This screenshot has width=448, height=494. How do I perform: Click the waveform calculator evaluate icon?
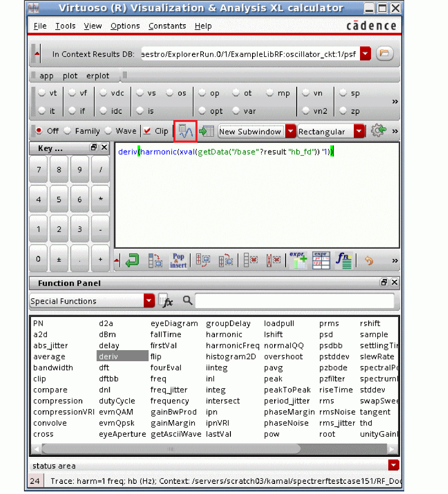(x=185, y=131)
